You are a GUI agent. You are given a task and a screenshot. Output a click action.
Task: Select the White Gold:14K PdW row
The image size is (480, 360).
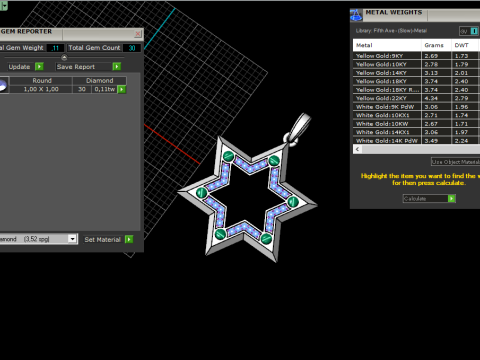pyautogui.click(x=416, y=141)
